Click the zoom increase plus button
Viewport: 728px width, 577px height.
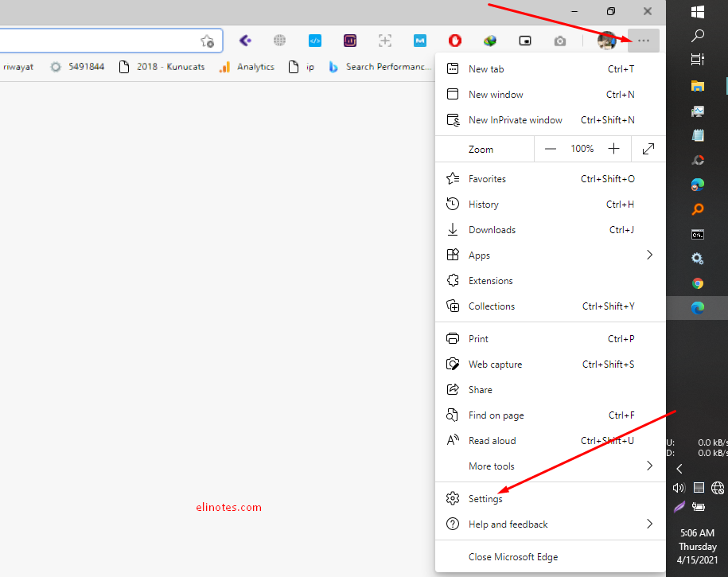tap(613, 149)
